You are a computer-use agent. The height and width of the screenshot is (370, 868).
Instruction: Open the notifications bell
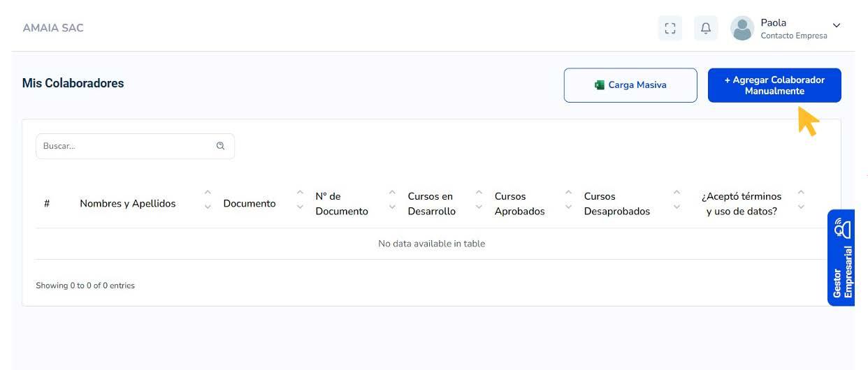tap(706, 28)
